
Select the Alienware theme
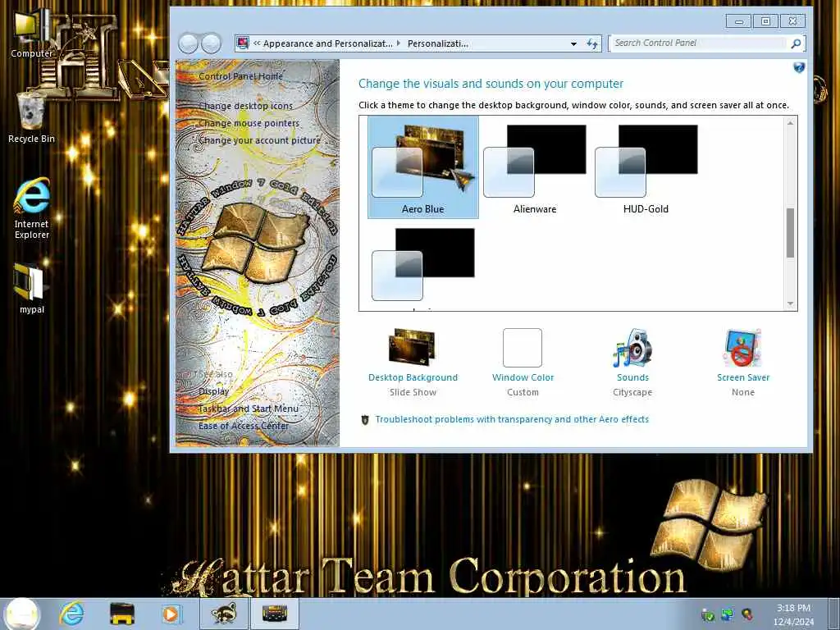[x=535, y=167]
